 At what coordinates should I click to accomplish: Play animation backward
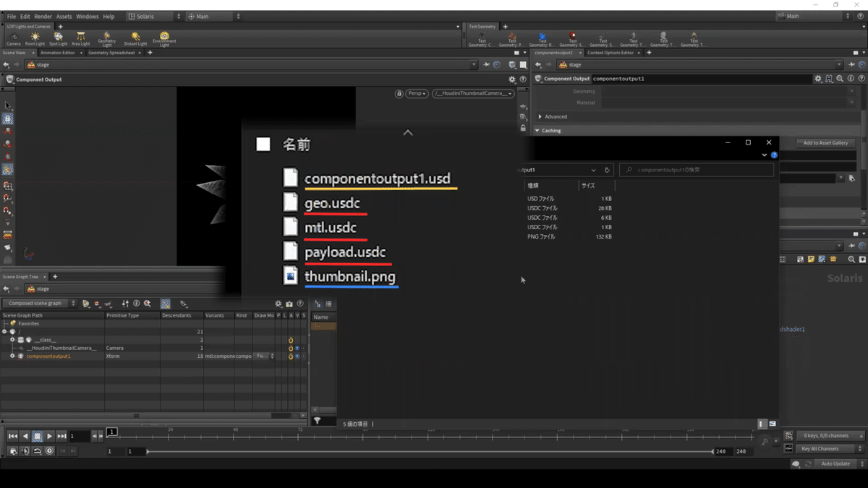pos(25,436)
